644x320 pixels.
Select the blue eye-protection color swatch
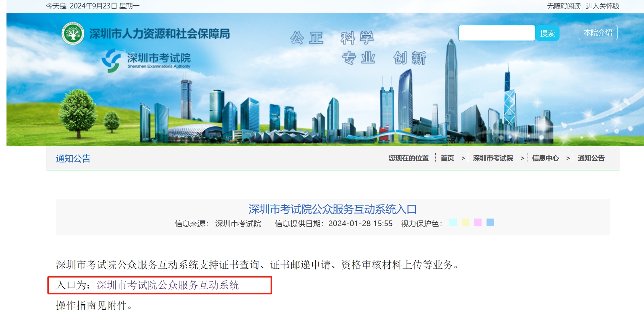click(x=490, y=222)
